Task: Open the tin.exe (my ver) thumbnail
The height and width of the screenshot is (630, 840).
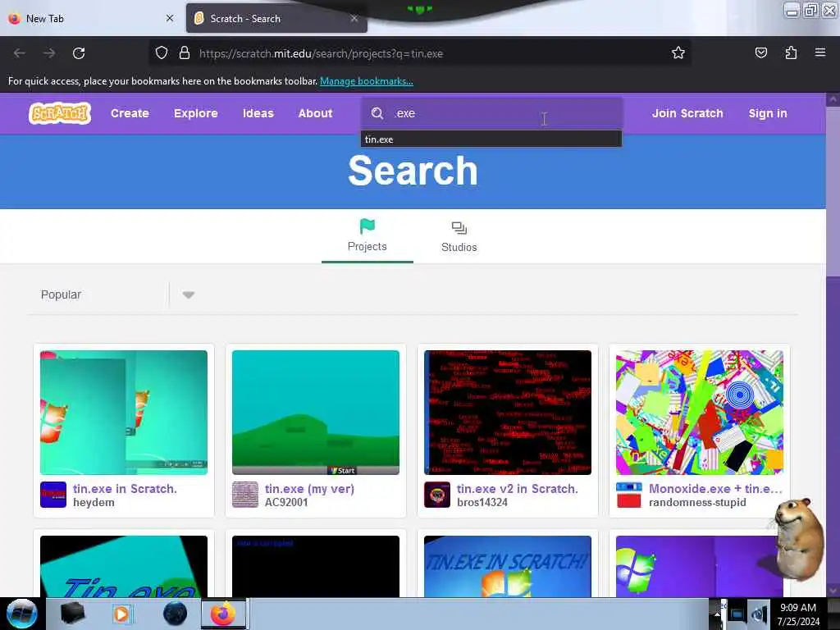Action: (x=316, y=413)
